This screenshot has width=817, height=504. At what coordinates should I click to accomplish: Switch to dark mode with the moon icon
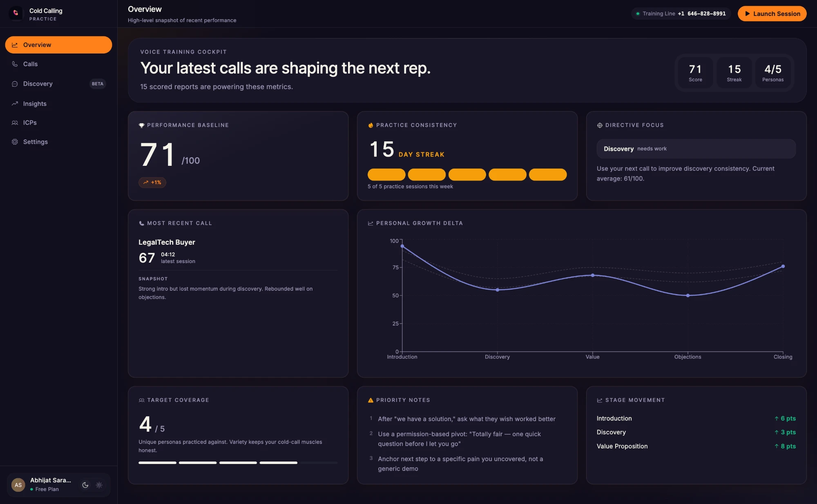(85, 485)
